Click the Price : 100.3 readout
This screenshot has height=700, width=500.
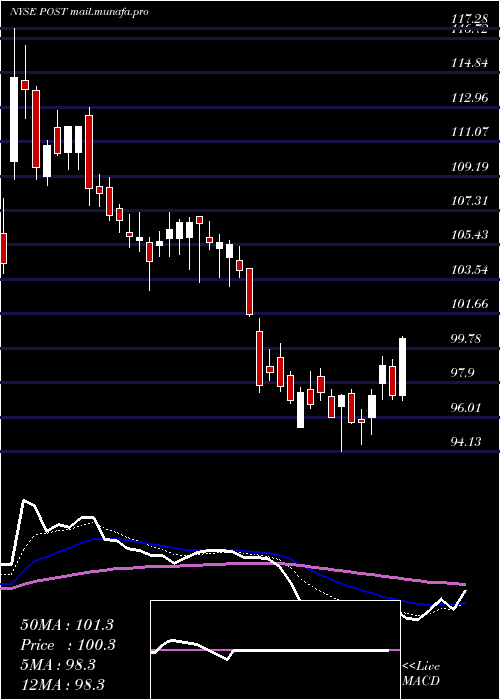pyautogui.click(x=68, y=645)
